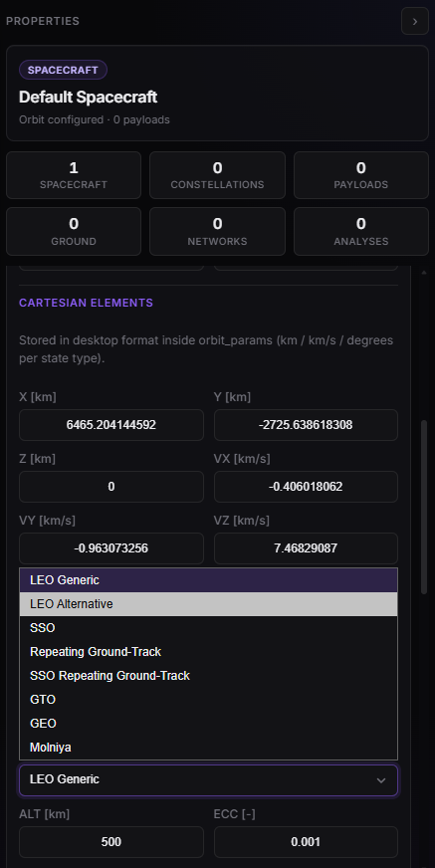
Task: Choose GTO orbit preset
Action: pyautogui.click(x=208, y=699)
